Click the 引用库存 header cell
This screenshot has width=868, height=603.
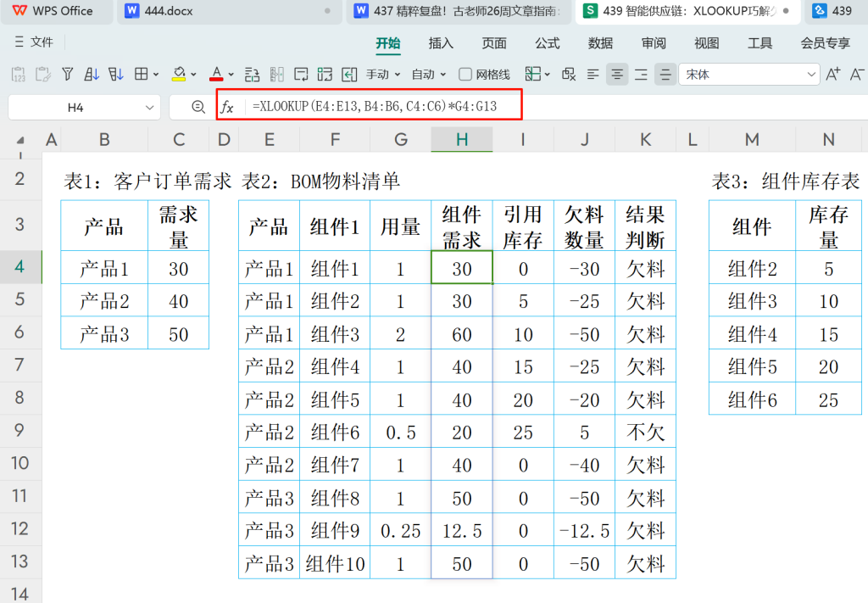coord(523,226)
